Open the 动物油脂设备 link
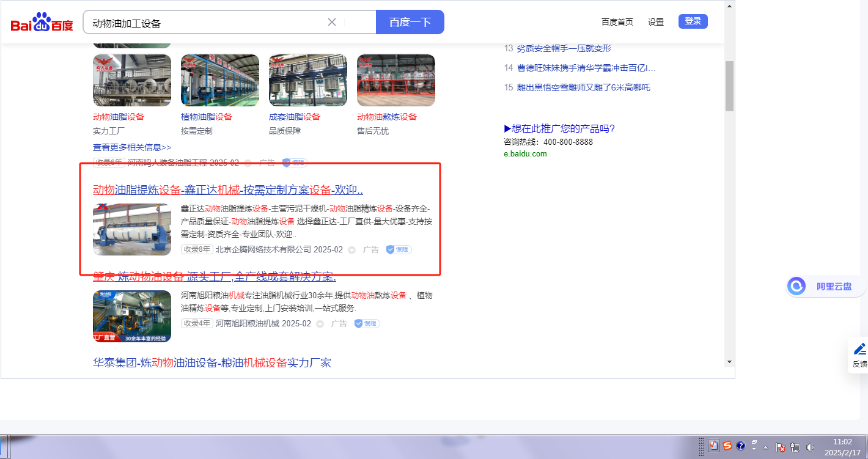This screenshot has height=459, width=868. coord(119,117)
